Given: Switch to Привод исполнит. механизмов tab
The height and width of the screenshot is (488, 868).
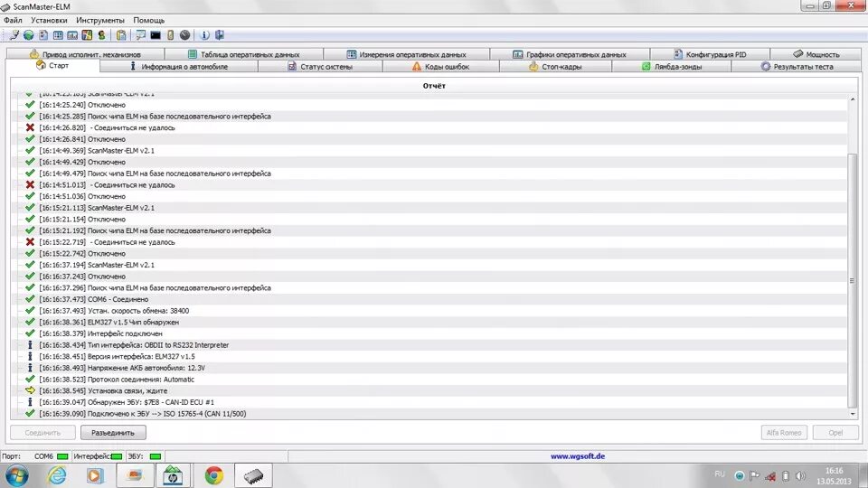Looking at the screenshot, I should point(85,54).
